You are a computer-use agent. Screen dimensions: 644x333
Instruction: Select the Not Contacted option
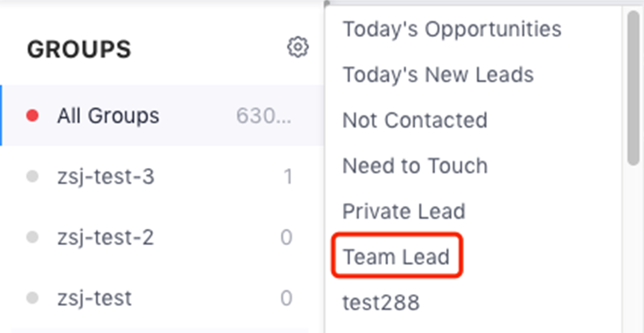(x=414, y=120)
